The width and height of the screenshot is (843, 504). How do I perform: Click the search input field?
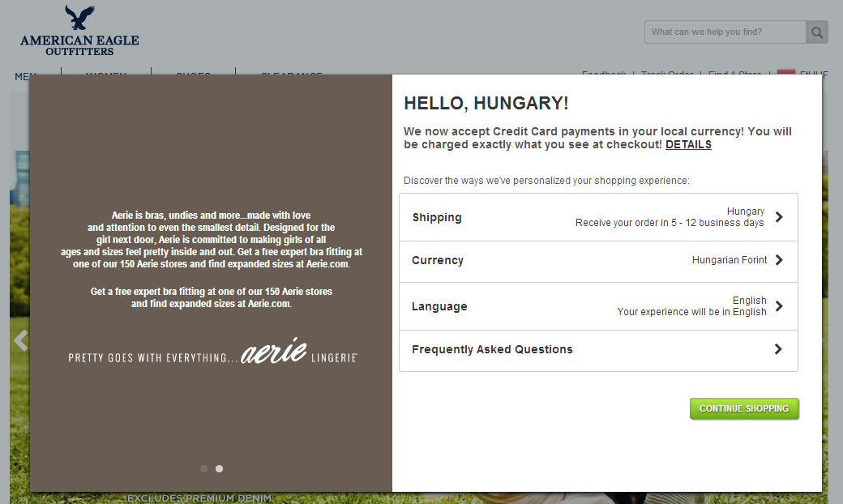pos(725,32)
